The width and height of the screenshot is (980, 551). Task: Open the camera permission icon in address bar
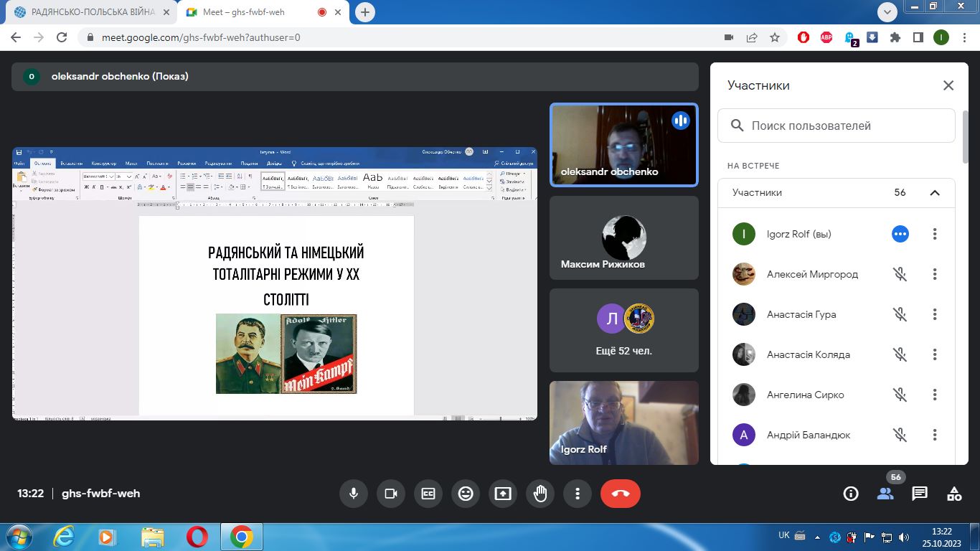[729, 37]
